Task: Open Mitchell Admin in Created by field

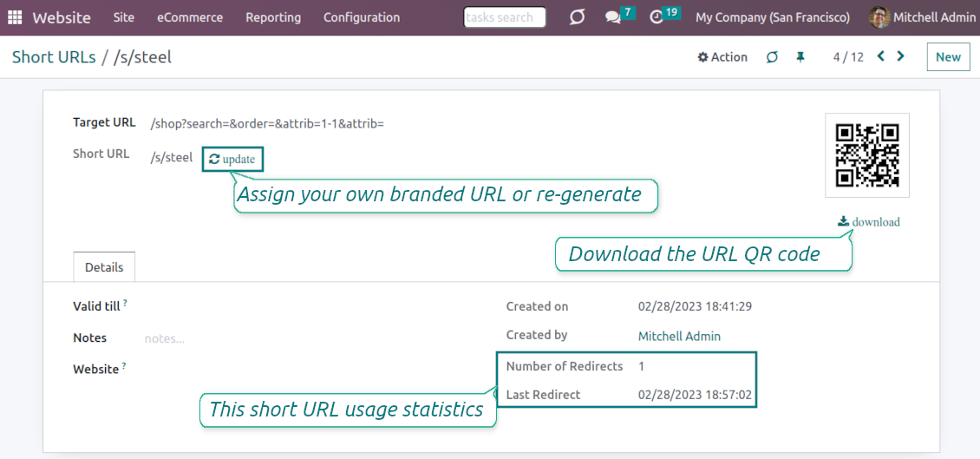Action: (x=679, y=337)
